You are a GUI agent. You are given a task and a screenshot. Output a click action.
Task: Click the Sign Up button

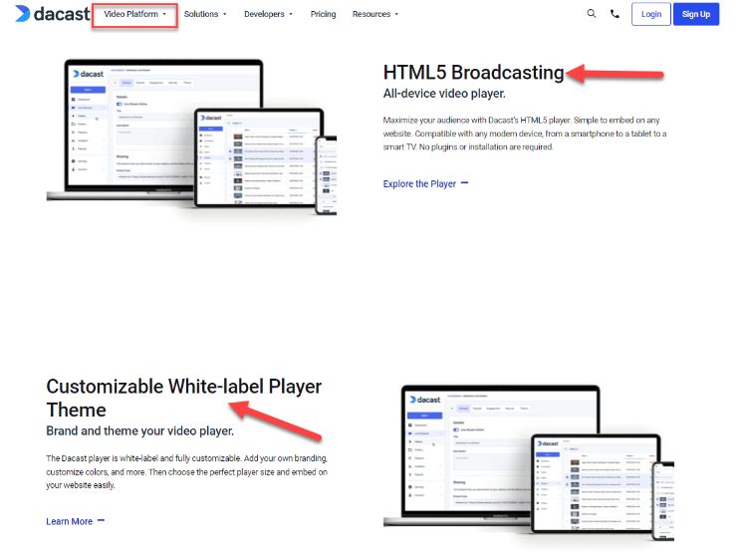(696, 14)
